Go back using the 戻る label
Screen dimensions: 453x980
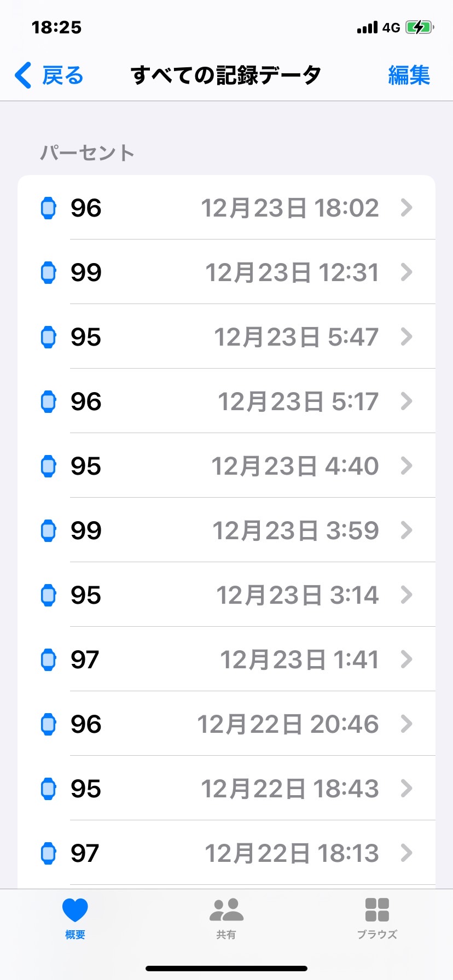click(x=63, y=75)
